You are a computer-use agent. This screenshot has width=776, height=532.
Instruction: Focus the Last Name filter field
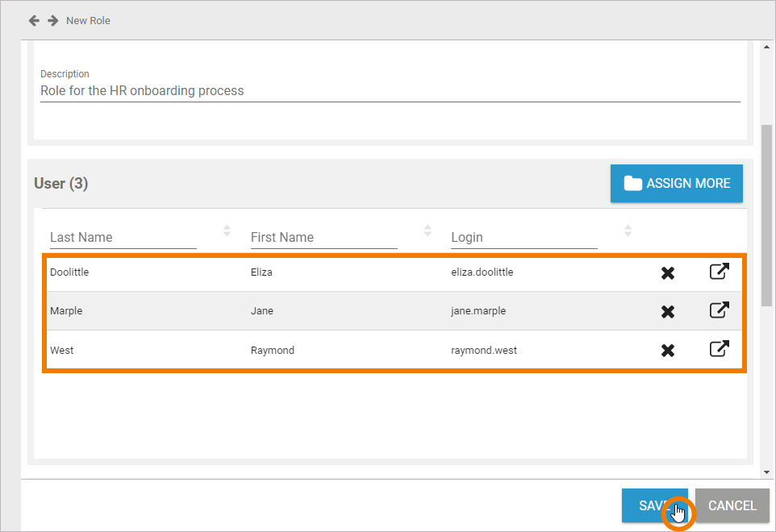click(123, 238)
